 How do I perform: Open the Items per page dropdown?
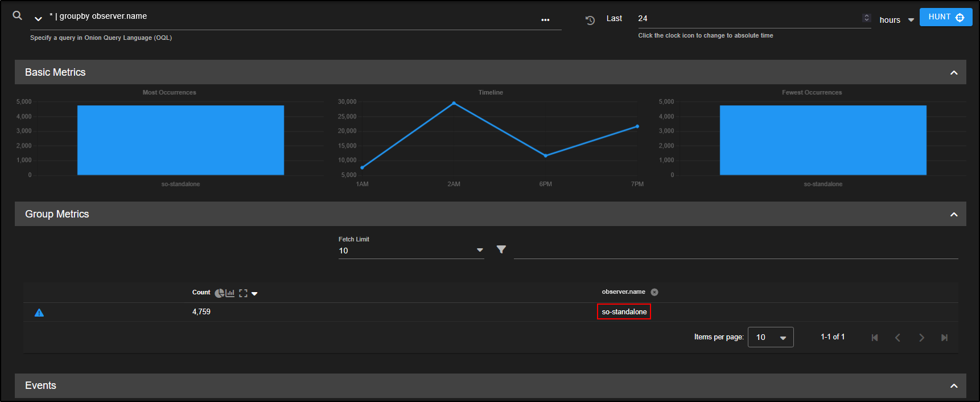click(771, 337)
